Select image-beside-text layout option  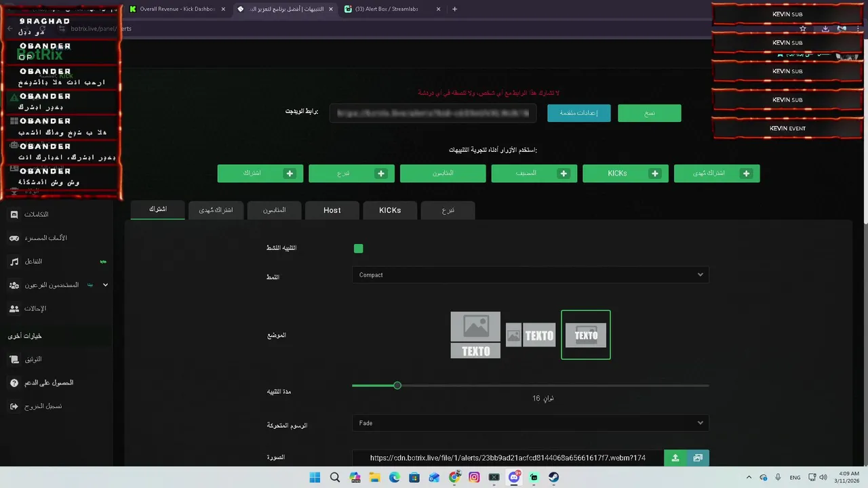tap(531, 335)
